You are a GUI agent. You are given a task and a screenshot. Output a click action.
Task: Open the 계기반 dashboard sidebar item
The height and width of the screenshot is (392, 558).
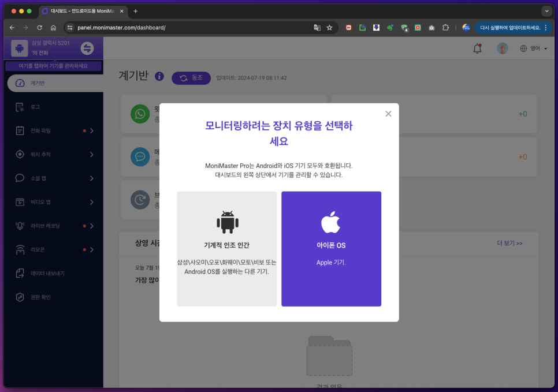tap(55, 83)
